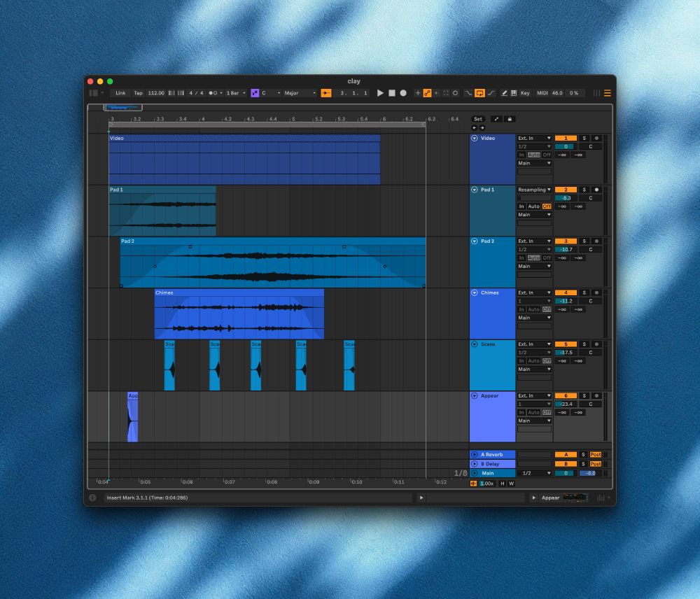Screen dimensions: 700x599
Task: Fold the Appear track with its arrow
Action: pos(475,396)
